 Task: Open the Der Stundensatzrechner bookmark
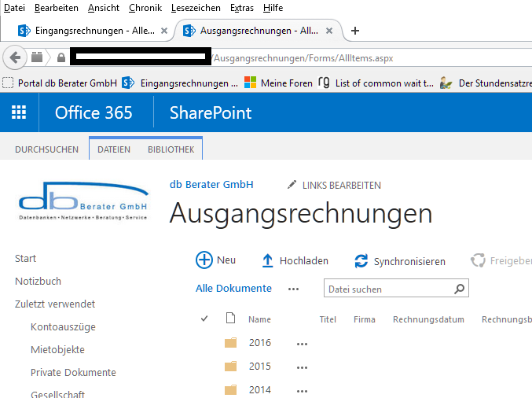(486, 83)
